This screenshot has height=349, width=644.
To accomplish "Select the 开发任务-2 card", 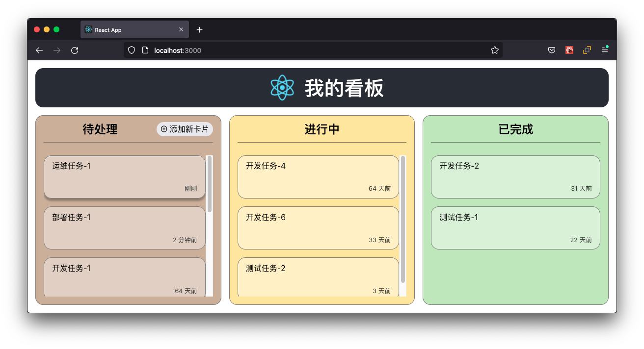I will tap(515, 177).
